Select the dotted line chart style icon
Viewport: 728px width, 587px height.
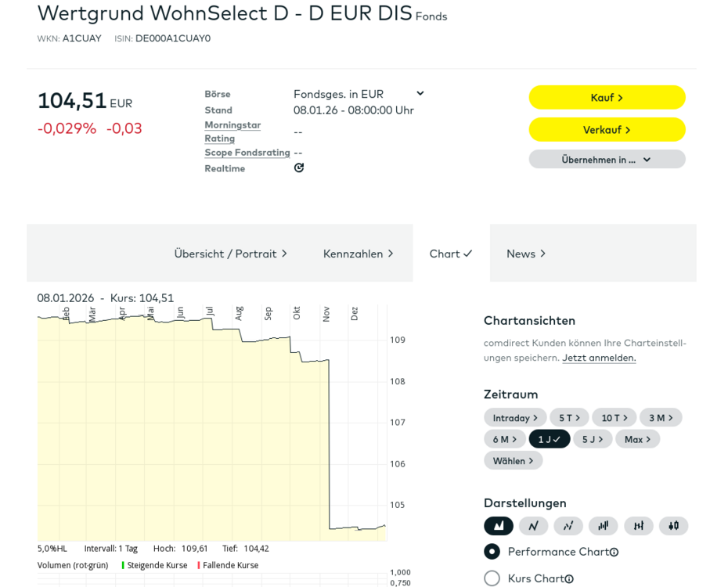568,526
